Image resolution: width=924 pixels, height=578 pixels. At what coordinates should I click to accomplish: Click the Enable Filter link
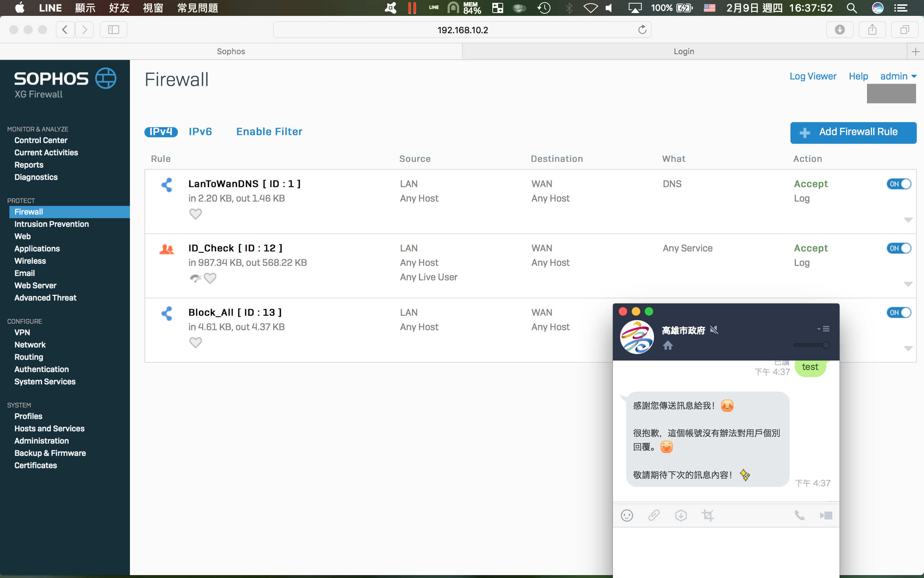coord(269,132)
